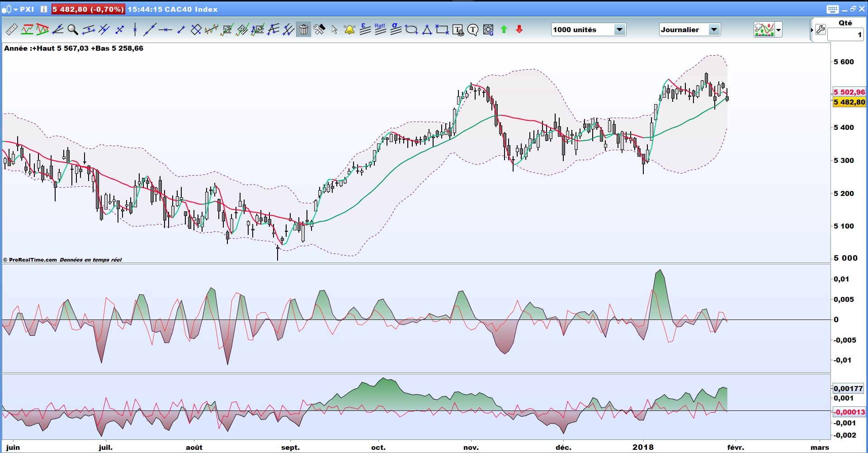Click the Qté quantity input field
The height and width of the screenshot is (453, 868).
pos(845,35)
